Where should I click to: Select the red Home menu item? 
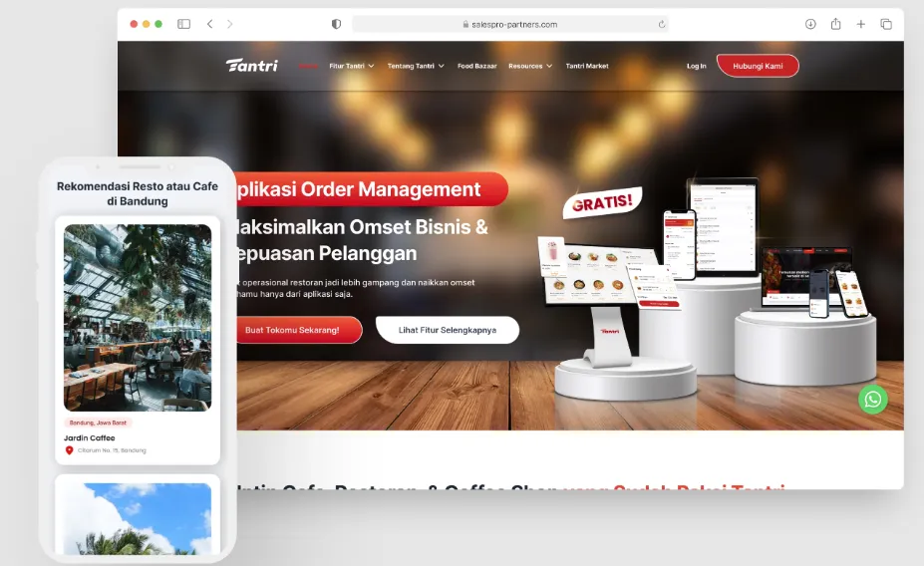click(308, 66)
